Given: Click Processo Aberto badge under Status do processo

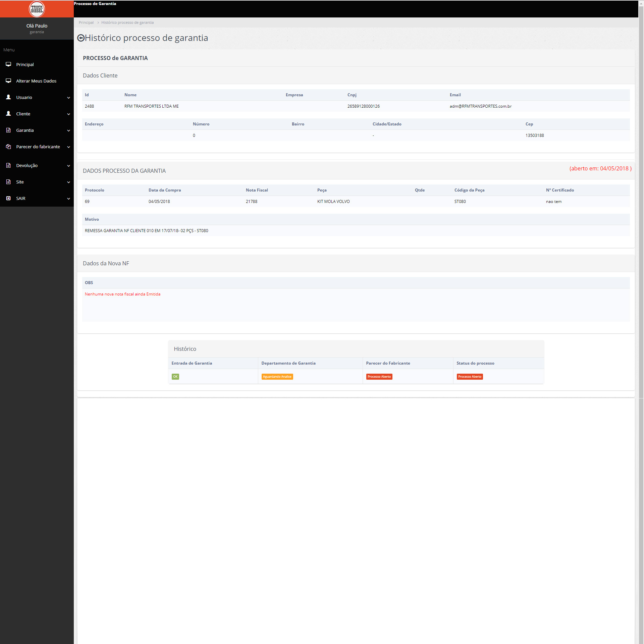Looking at the screenshot, I should point(470,377).
